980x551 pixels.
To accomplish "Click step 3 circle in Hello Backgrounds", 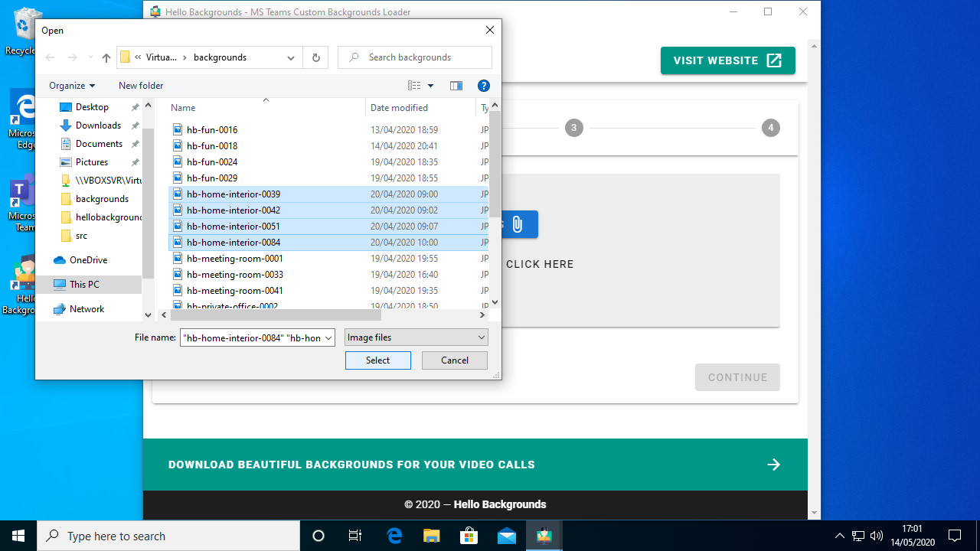I will pyautogui.click(x=573, y=128).
